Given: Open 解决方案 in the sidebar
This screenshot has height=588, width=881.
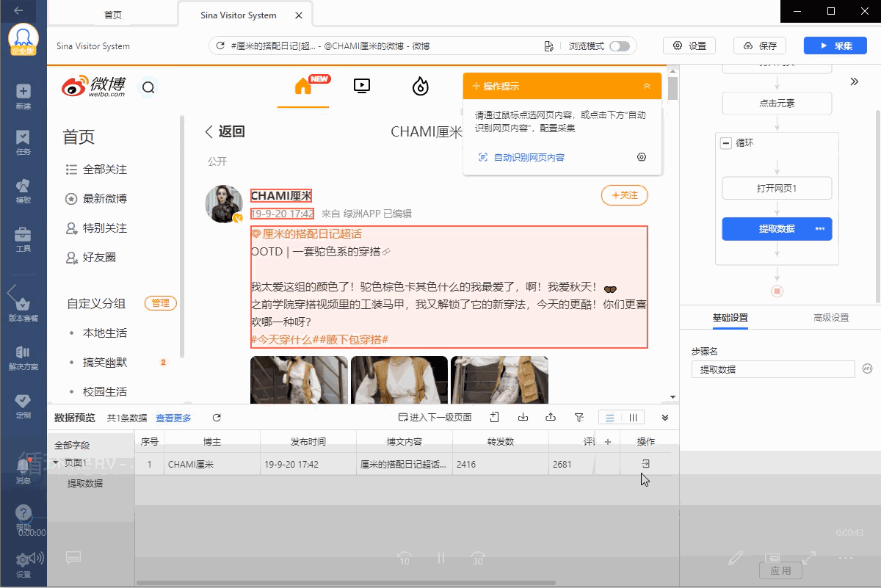Looking at the screenshot, I should [x=23, y=357].
